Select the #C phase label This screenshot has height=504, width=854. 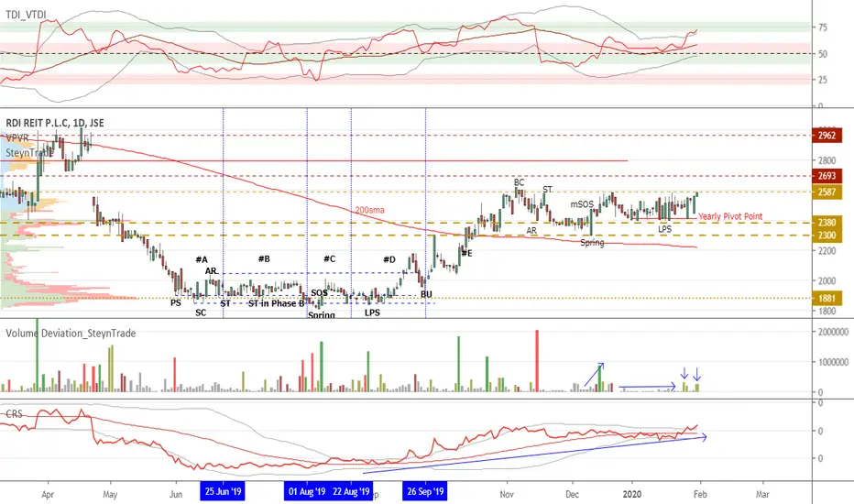tap(330, 258)
